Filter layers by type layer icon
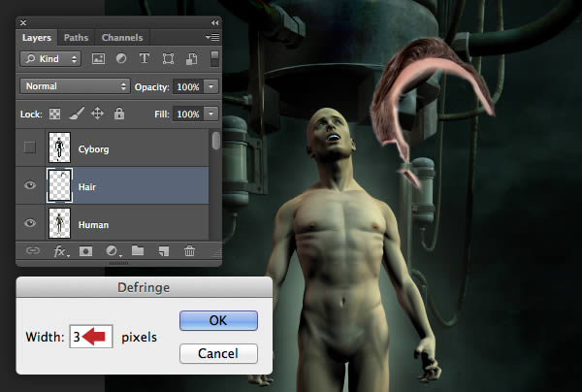Viewport: 582px width, 392px height. 145,58
